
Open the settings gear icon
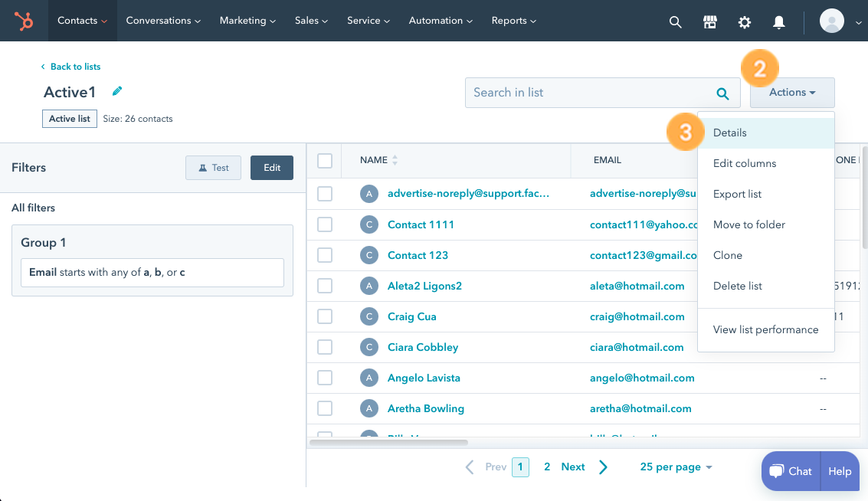tap(745, 21)
